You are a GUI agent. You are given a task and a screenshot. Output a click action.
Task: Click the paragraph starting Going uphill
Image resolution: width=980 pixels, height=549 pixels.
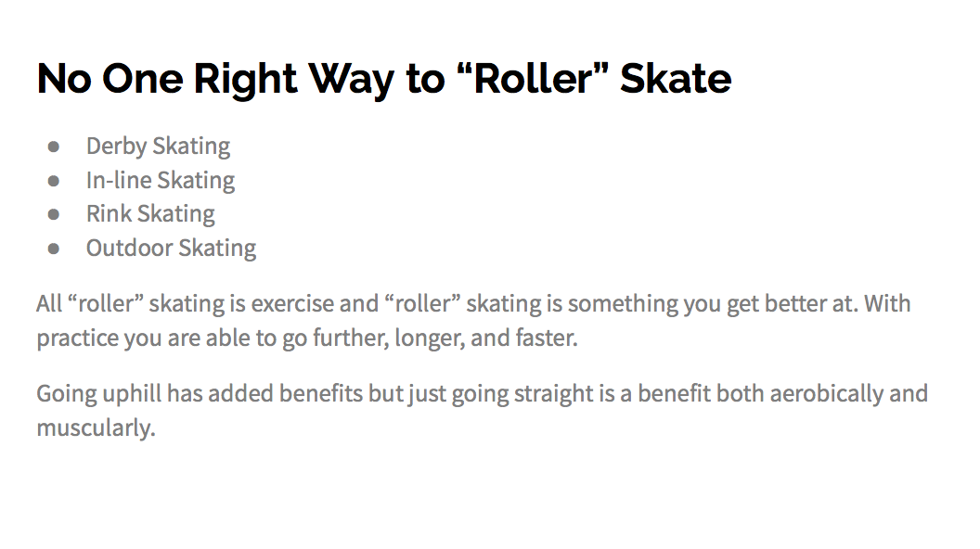point(482,411)
